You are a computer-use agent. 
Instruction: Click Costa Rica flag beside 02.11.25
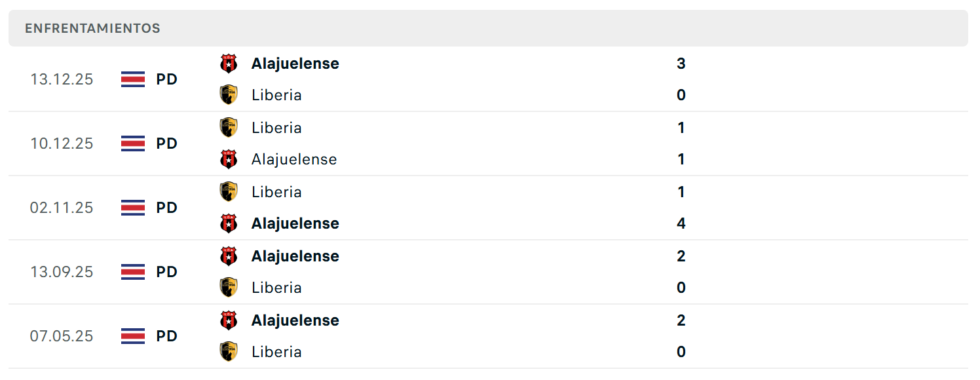133,208
